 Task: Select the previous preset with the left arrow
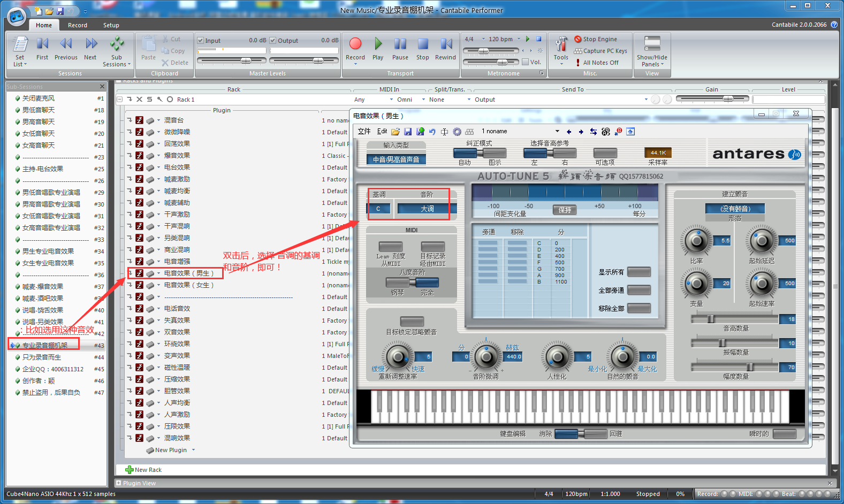coord(569,132)
